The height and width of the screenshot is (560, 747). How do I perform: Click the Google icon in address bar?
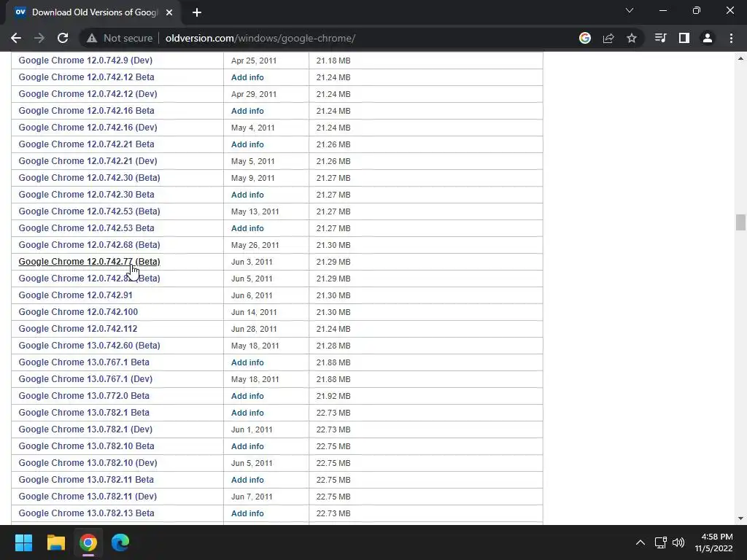585,38
